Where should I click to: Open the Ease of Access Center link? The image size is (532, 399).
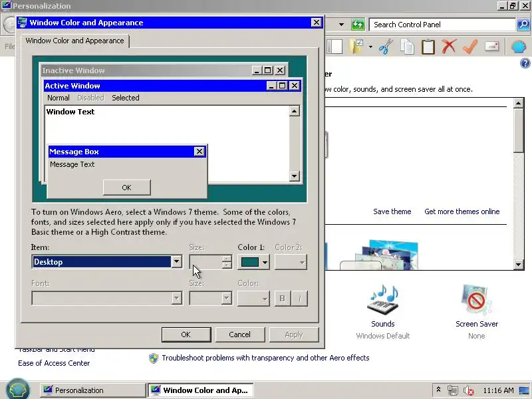[x=54, y=363]
